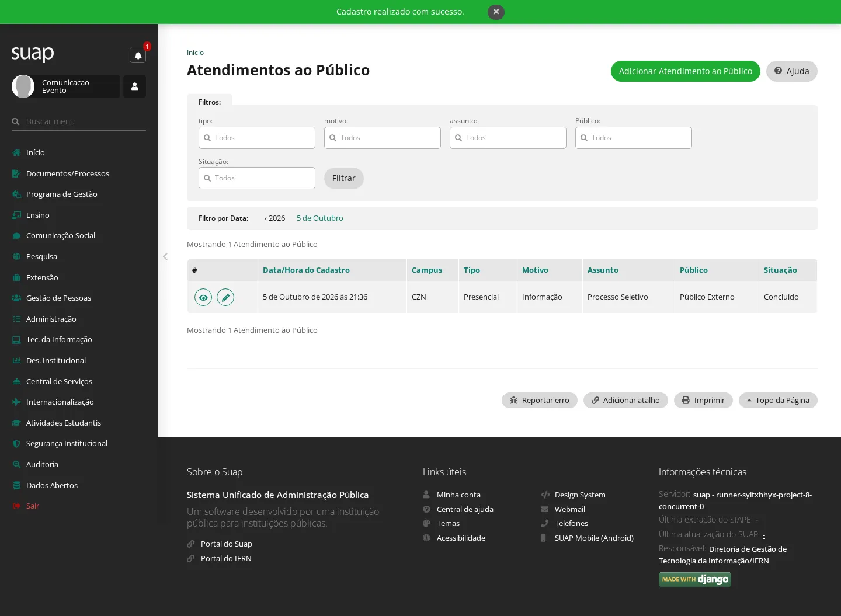View the atendimento with the eye icon
The height and width of the screenshot is (616, 841).
203,297
